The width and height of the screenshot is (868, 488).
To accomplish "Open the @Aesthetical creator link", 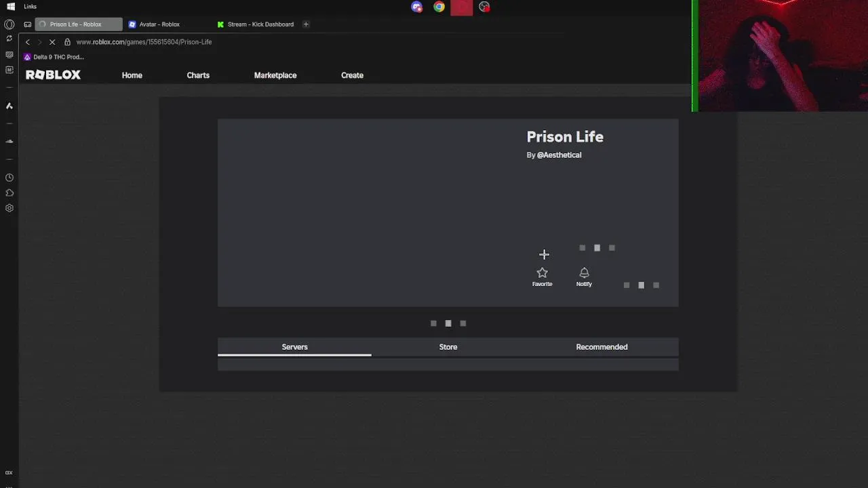I will [559, 155].
